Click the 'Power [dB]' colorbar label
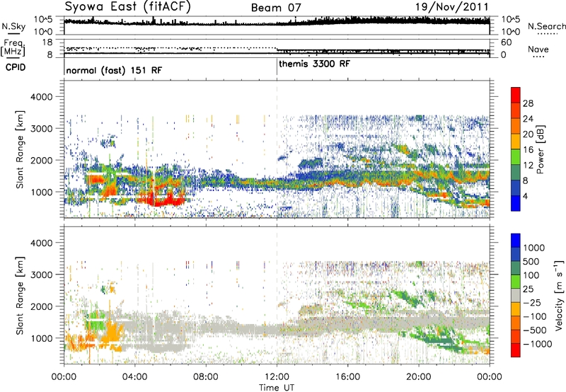The height and width of the screenshot is (392, 566). pyautogui.click(x=541, y=149)
